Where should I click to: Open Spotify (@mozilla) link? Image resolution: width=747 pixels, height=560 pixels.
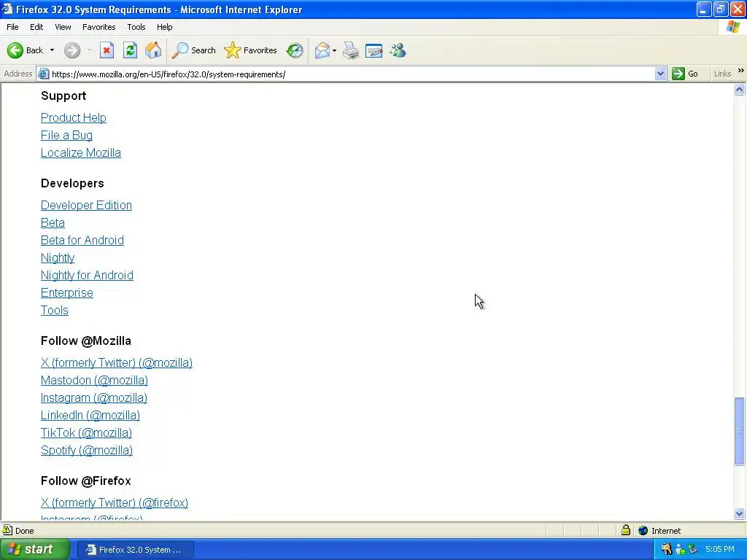pos(87,451)
